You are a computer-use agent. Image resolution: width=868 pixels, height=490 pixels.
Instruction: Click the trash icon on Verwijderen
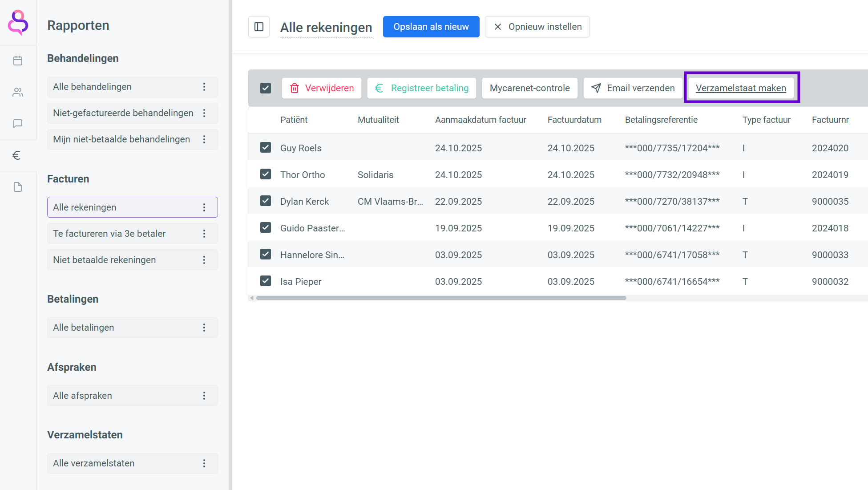(294, 88)
